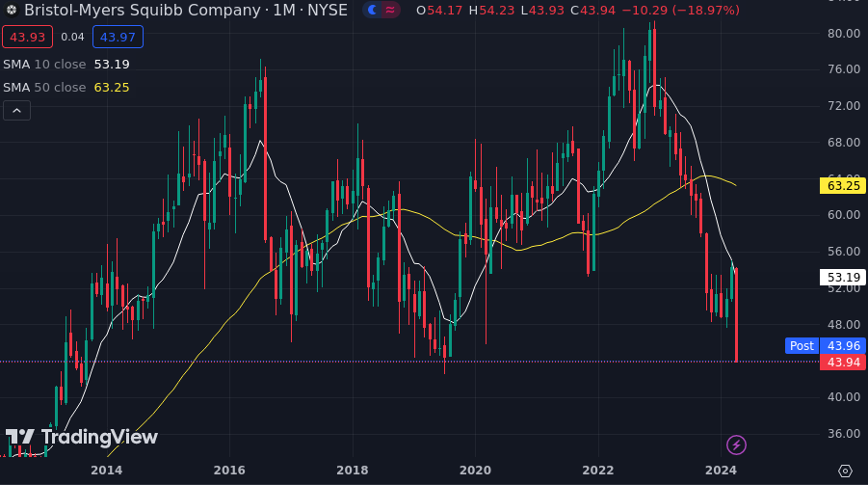Click the 2014 label on time axis
Screen dimensions: 868x485
click(x=106, y=471)
